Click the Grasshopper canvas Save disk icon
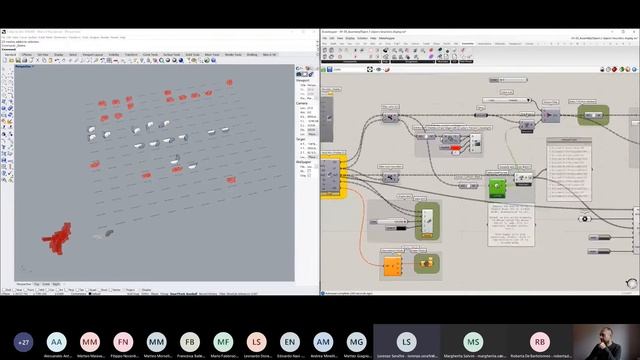This screenshot has width=640, height=360. point(329,69)
